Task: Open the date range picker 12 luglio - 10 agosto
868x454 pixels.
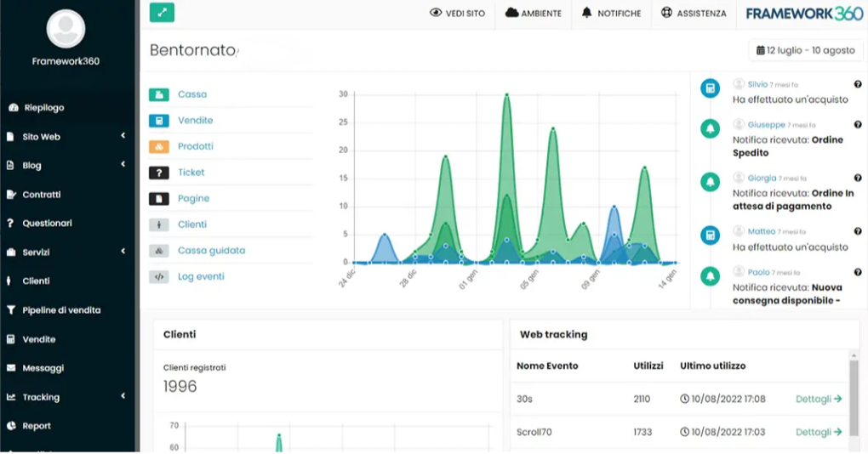Action: (805, 50)
